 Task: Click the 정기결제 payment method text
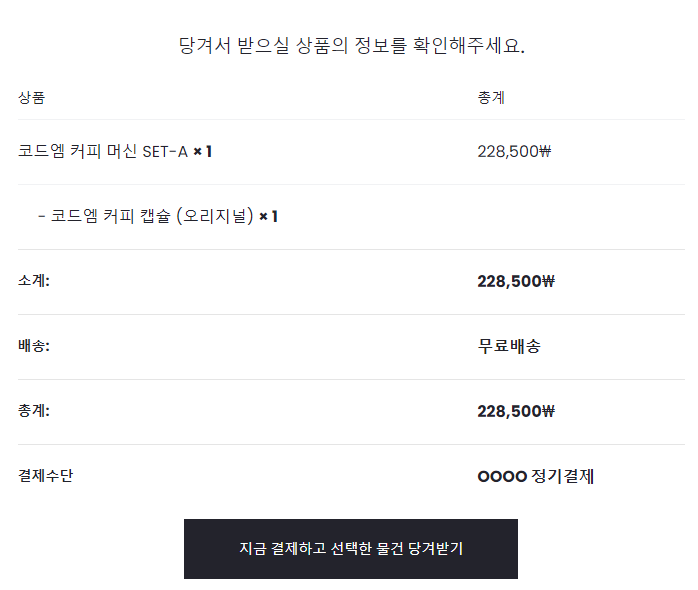click(563, 476)
